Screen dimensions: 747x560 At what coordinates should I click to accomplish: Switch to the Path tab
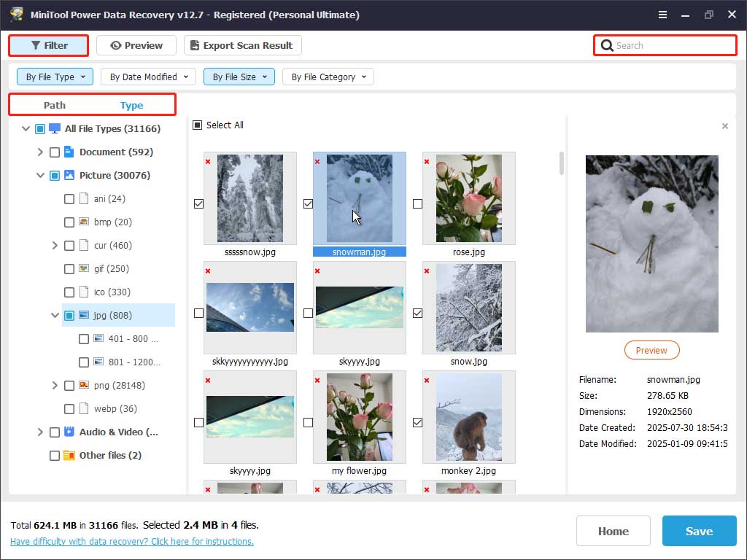click(x=55, y=105)
